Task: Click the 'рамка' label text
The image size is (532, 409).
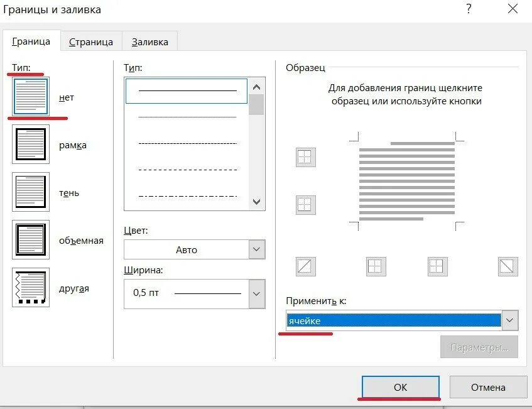Action: [x=73, y=145]
